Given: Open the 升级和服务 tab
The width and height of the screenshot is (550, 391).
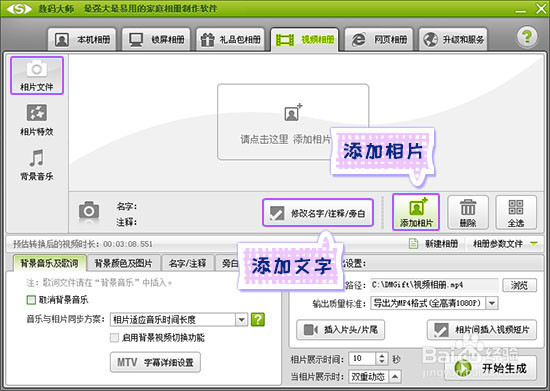Looking at the screenshot, I should pos(453,40).
